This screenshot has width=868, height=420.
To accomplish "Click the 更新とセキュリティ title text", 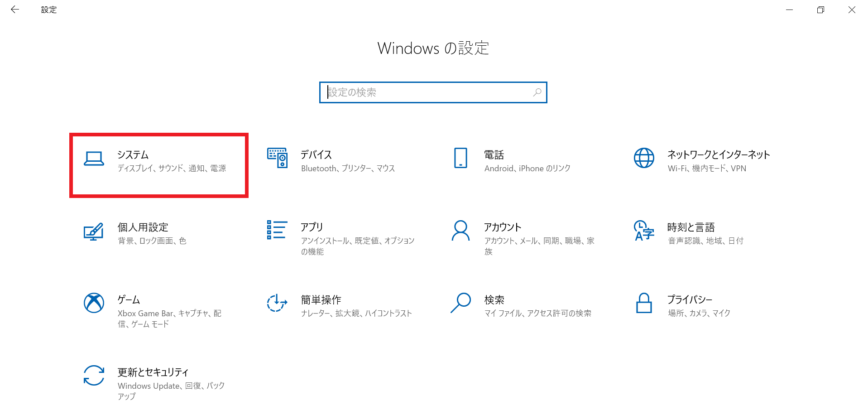I will (x=153, y=372).
